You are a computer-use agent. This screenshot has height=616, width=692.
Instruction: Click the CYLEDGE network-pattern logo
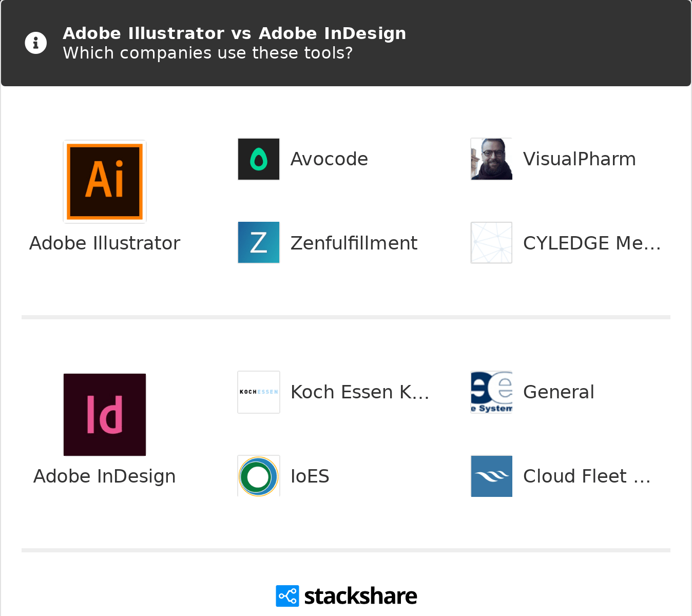click(x=491, y=242)
